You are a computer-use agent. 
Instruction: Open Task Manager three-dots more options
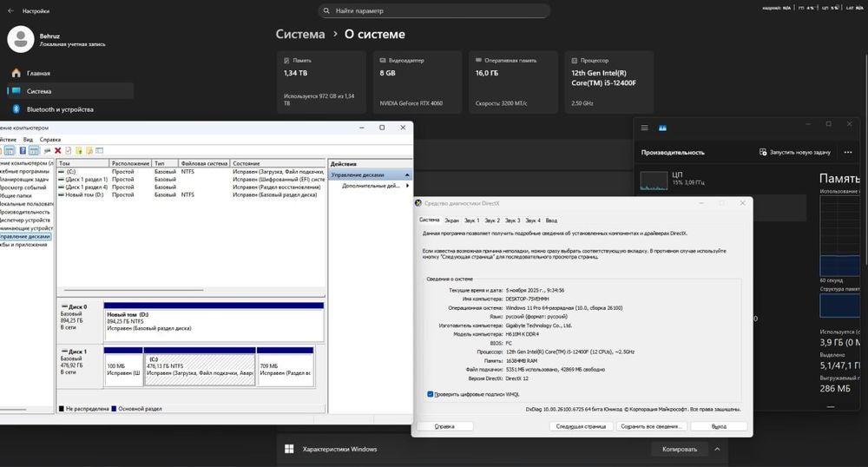click(x=848, y=152)
